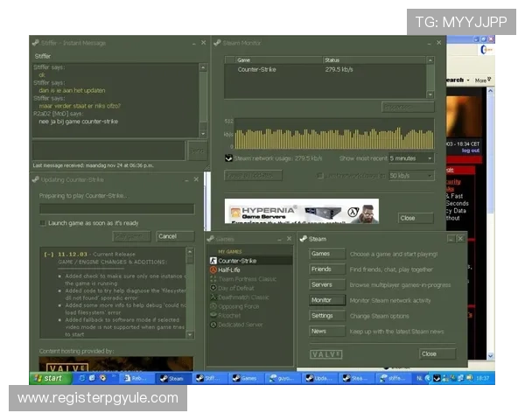Open the Show most recent 5 minutes dropdown
Viewport: 525px width, 420px height.
click(410, 158)
